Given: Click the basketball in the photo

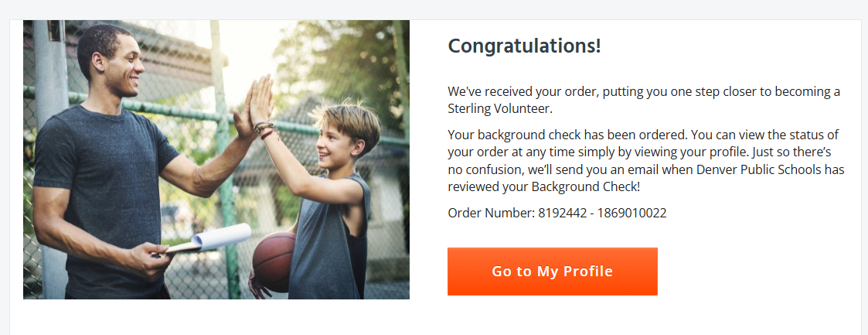Looking at the screenshot, I should pyautogui.click(x=275, y=262).
